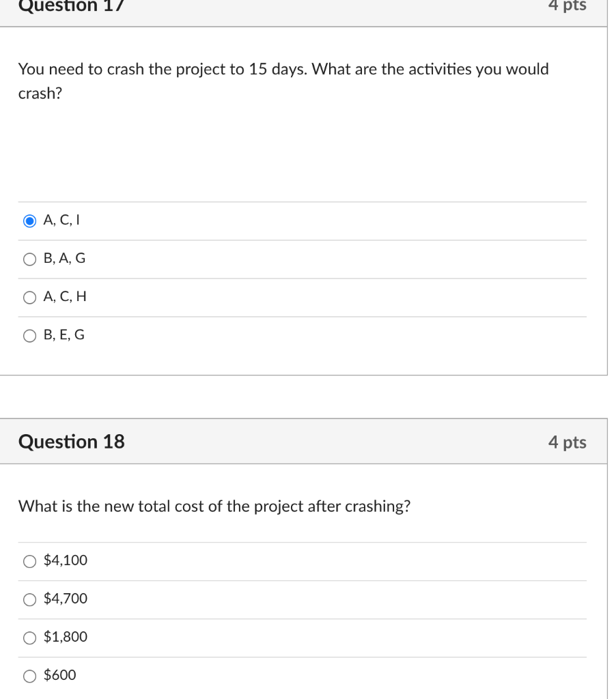Select the $4,700 answer choice
Image resolution: width=616 pixels, height=699 pixels.
point(29,599)
